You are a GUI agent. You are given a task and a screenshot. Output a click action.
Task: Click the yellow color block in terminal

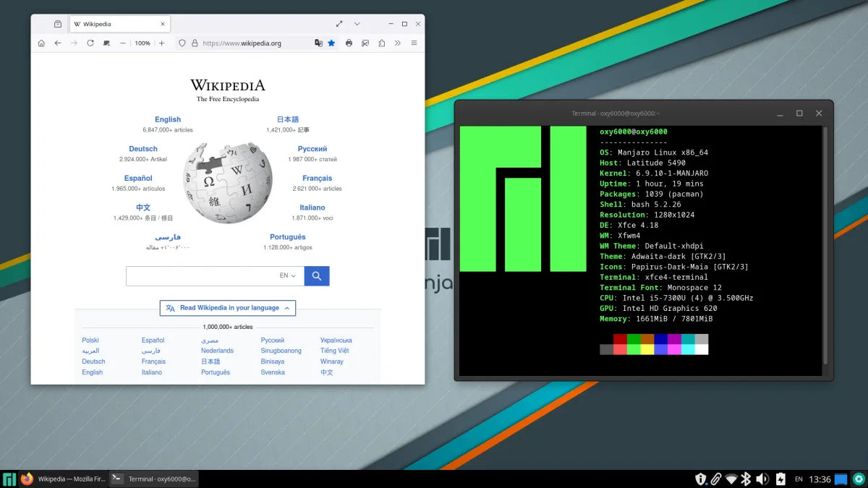tap(647, 349)
